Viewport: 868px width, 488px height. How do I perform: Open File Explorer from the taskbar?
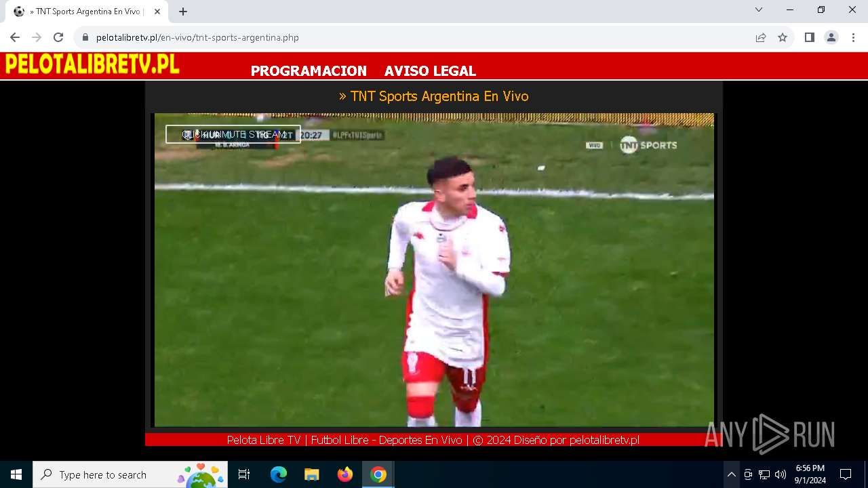pos(311,474)
